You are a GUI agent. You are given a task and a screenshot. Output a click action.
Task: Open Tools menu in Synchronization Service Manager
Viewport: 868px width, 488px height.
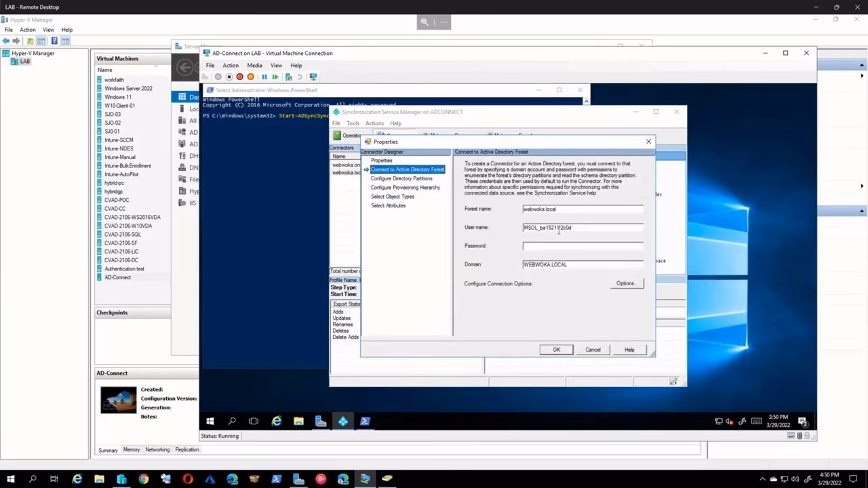pos(353,123)
